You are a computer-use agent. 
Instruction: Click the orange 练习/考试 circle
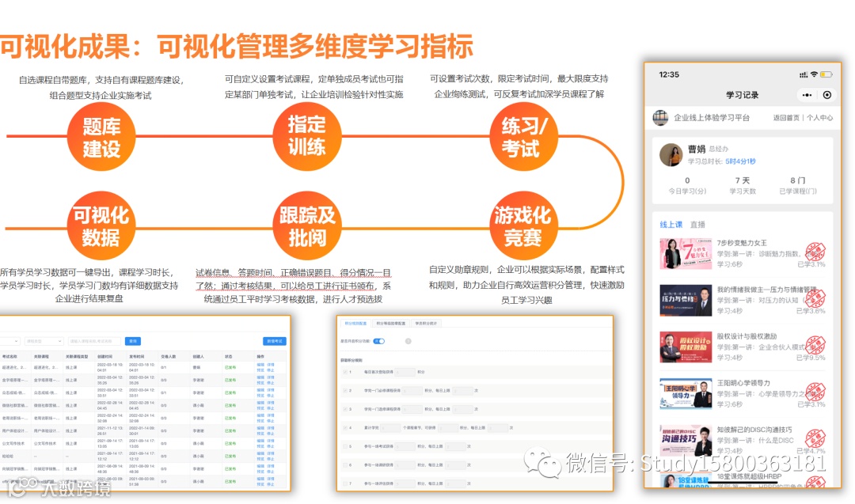click(x=523, y=137)
